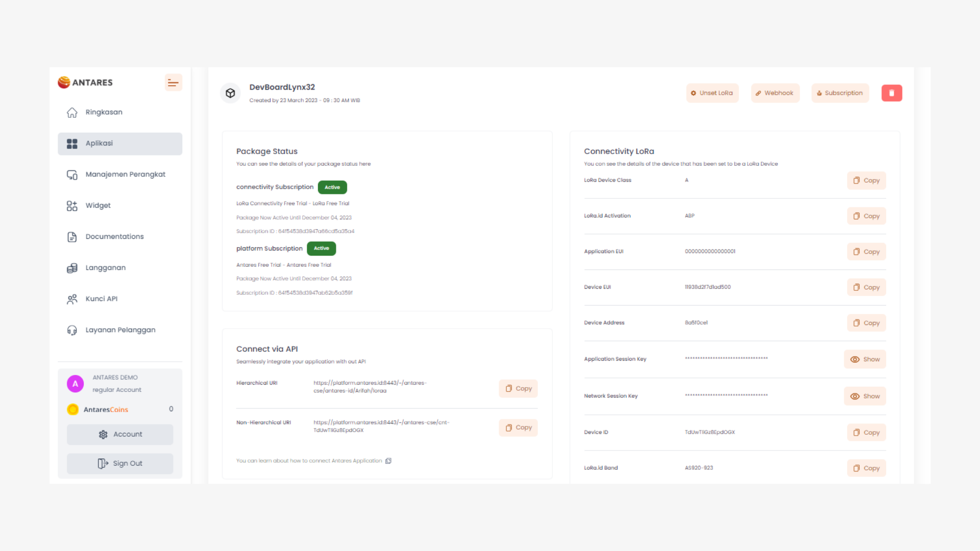980x551 pixels.
Task: Click the AntaresCoins coin icon
Action: point(73,409)
